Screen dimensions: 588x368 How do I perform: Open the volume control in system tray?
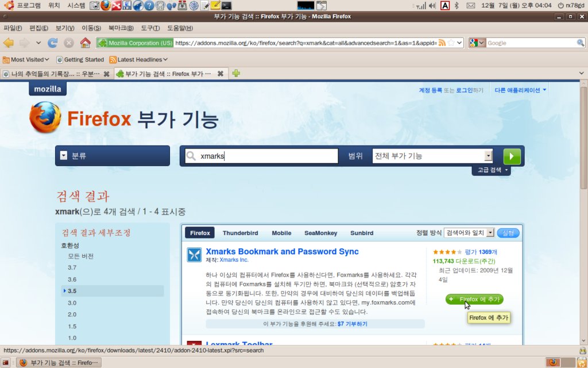(x=432, y=5)
